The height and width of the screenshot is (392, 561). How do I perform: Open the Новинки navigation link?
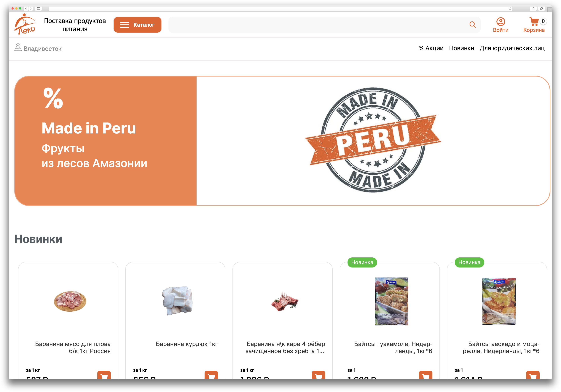coord(461,48)
